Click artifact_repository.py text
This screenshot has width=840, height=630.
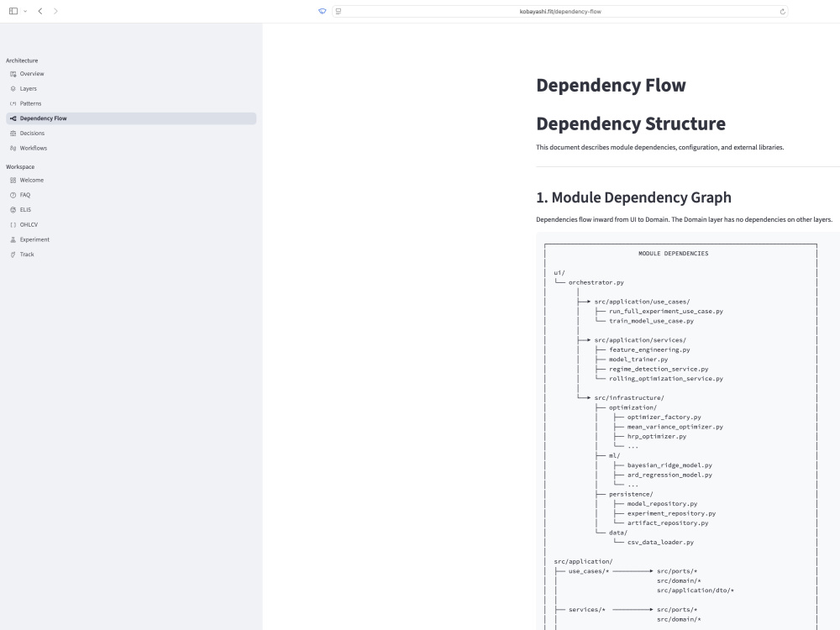pyautogui.click(x=668, y=523)
